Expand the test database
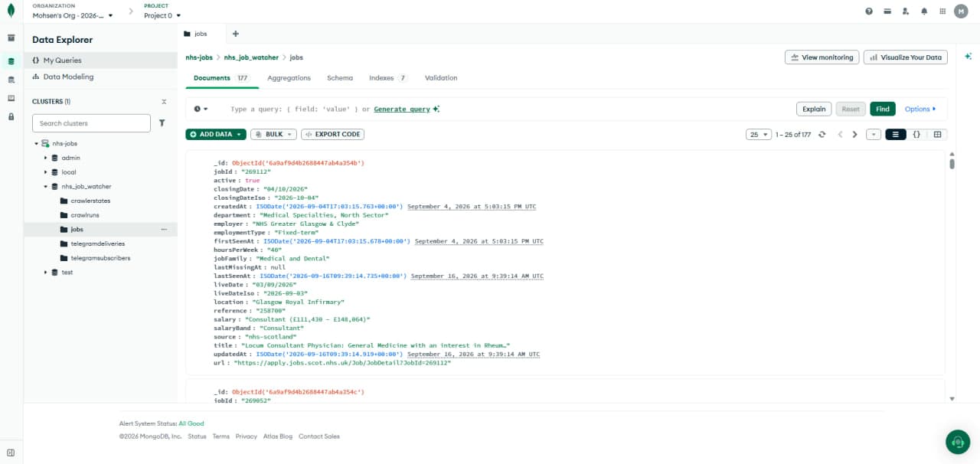The width and height of the screenshot is (980, 464). 45,273
